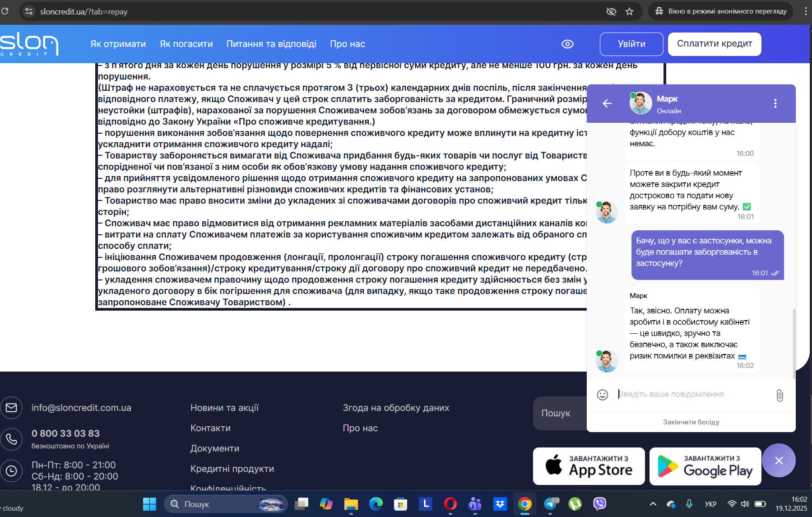Open Кредитні продукти footer link

click(232, 469)
